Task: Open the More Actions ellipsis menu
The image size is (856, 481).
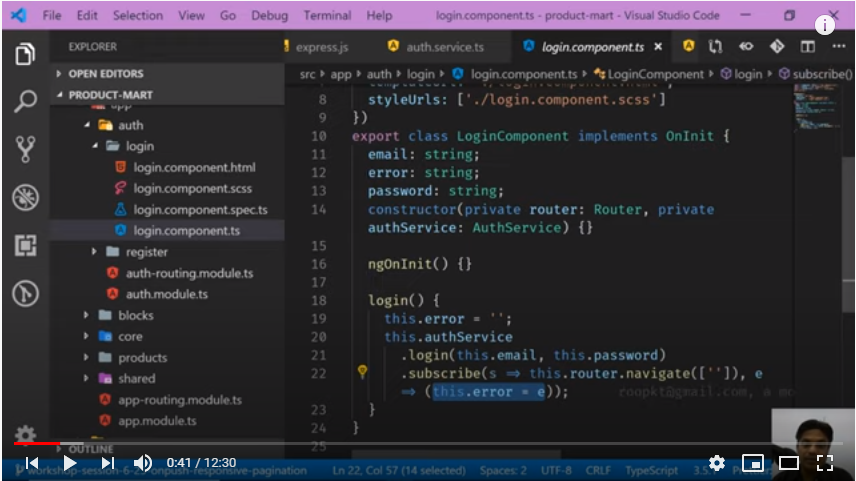Action: [x=839, y=46]
